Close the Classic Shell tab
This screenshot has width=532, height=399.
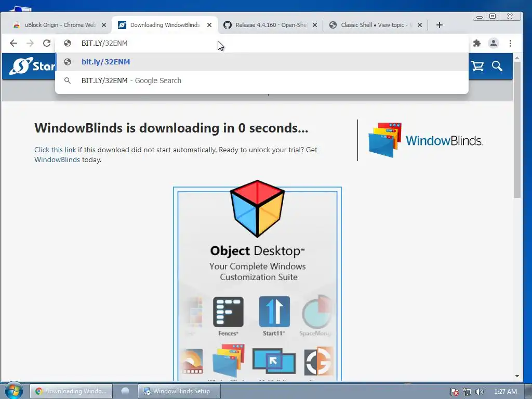[420, 25]
